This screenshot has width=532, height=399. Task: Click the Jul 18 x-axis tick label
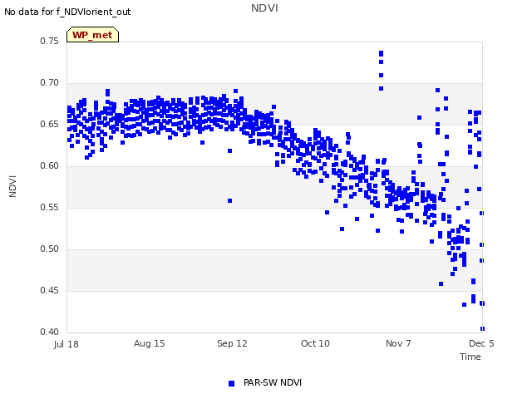(x=66, y=344)
